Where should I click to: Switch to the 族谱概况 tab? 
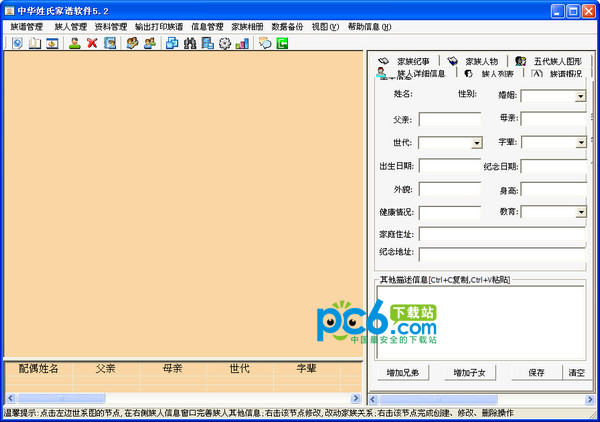[x=558, y=73]
